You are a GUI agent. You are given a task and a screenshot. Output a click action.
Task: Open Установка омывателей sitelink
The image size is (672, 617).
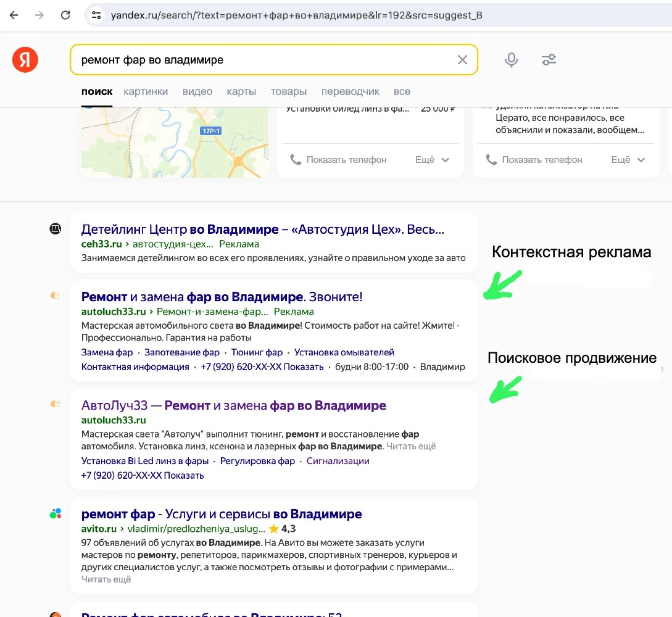pos(344,352)
